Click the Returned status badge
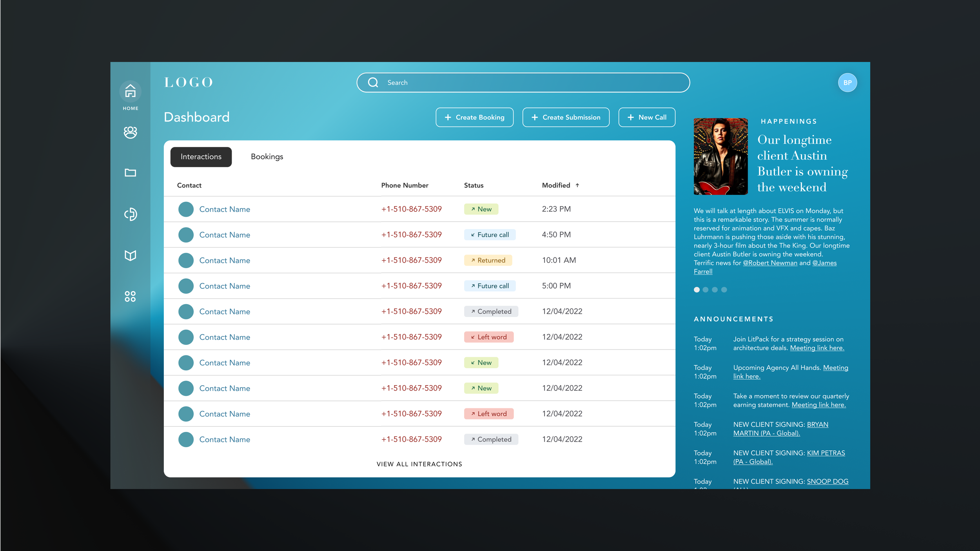This screenshot has width=980, height=551. click(x=488, y=260)
